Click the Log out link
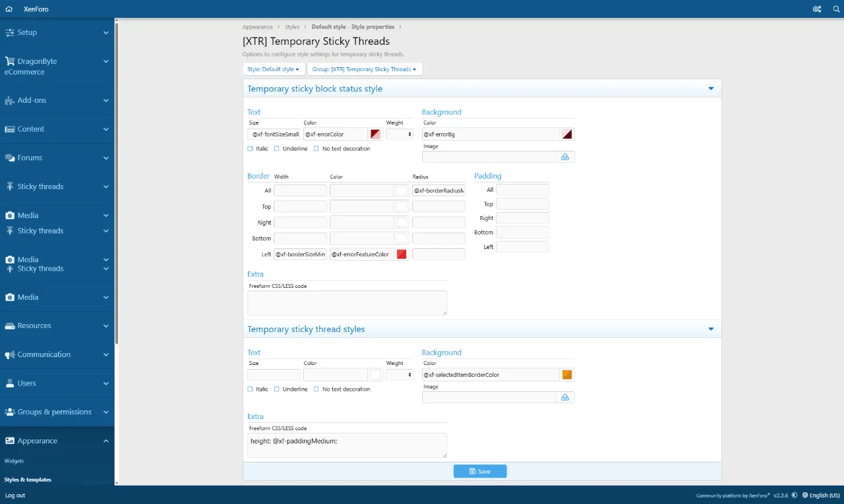 pos(15,495)
